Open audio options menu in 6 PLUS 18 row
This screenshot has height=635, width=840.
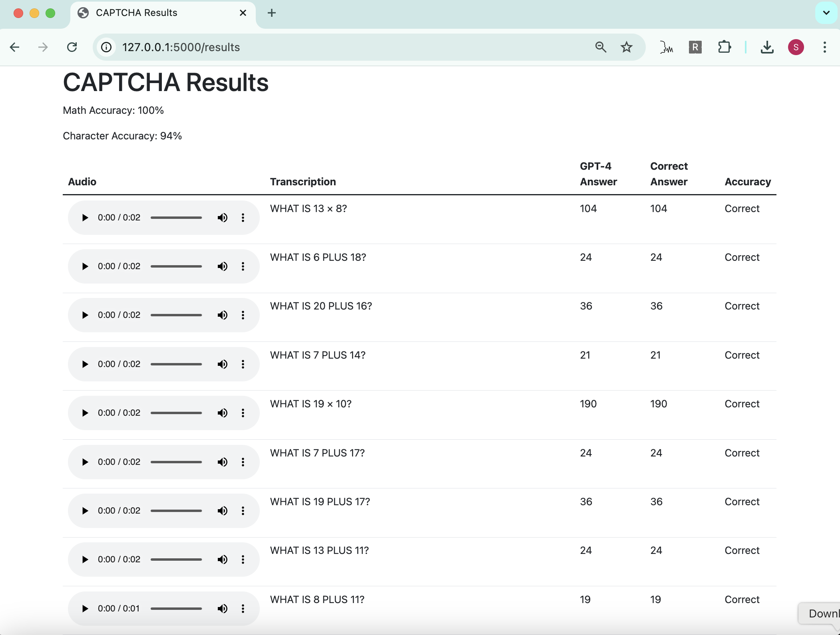(243, 266)
